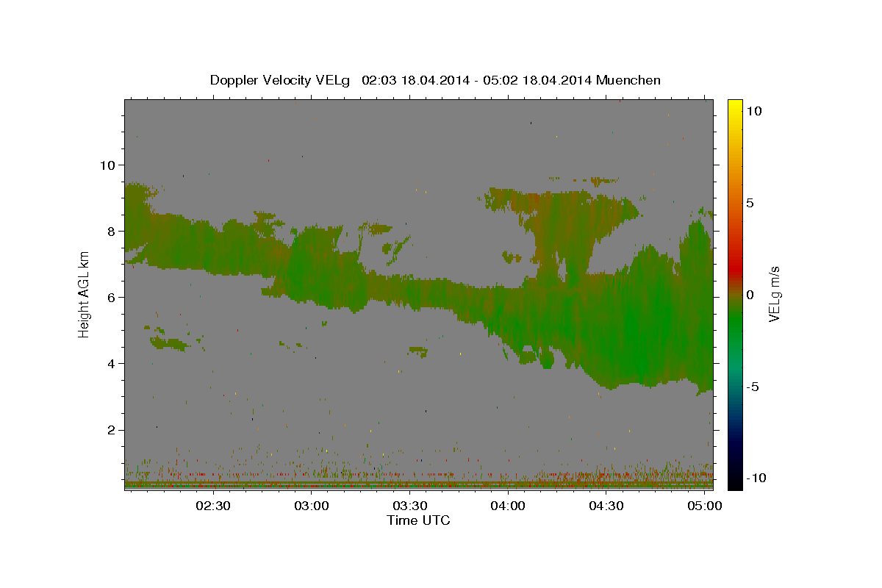Click the colorbar tick label 10
Viewport: 882px width, 588px height.
click(754, 111)
